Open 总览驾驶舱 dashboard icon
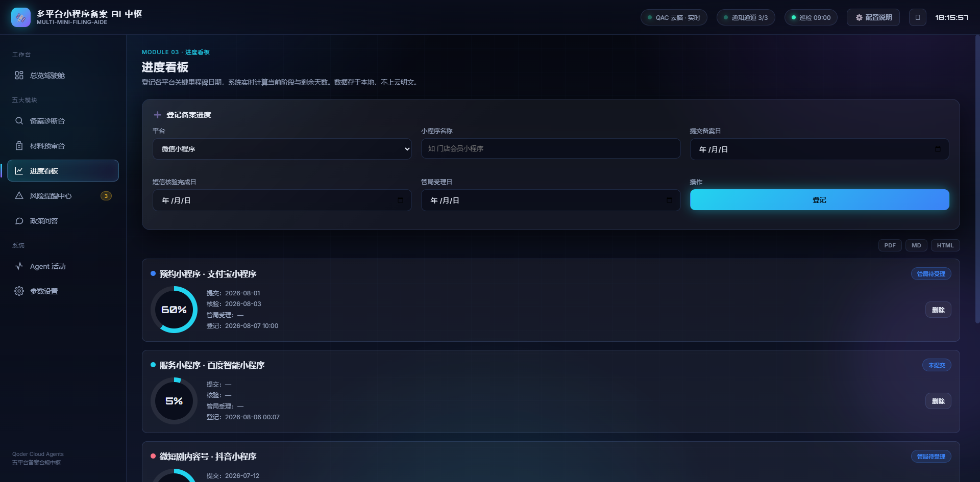Viewport: 980px width, 482px height. click(x=19, y=75)
